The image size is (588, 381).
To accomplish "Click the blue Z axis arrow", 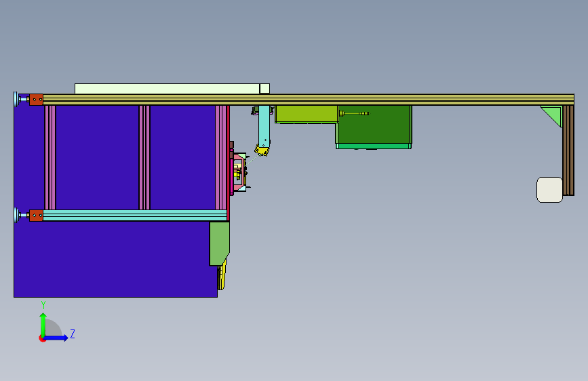I will tap(56, 338).
